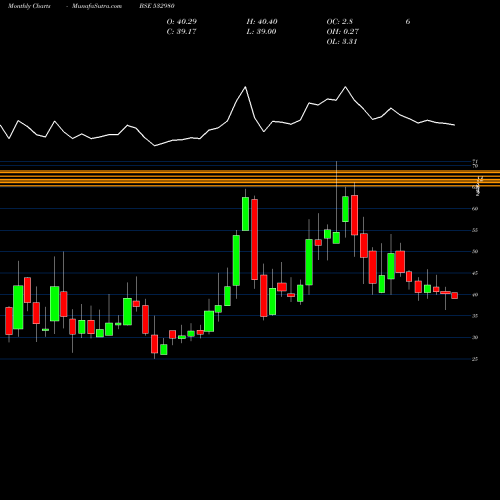Click the close value "C: 39.17"
Image resolution: width=500 pixels, height=500 pixels.
coord(181,32)
